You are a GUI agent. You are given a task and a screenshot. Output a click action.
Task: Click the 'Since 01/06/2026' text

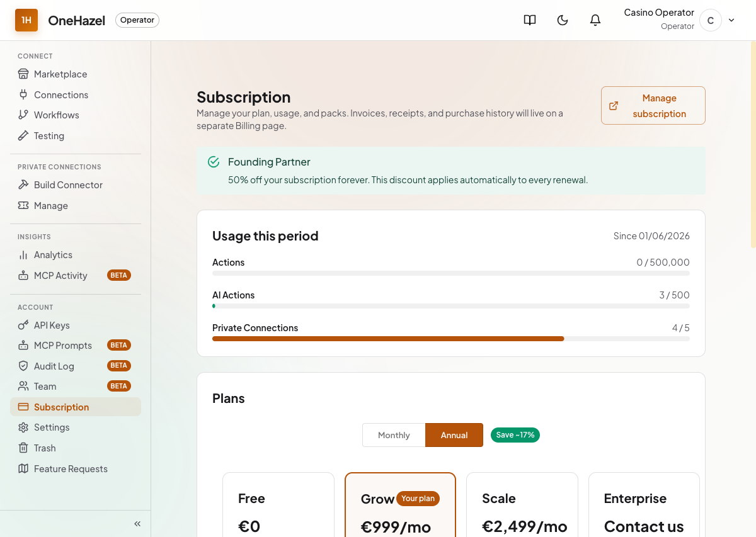651,236
